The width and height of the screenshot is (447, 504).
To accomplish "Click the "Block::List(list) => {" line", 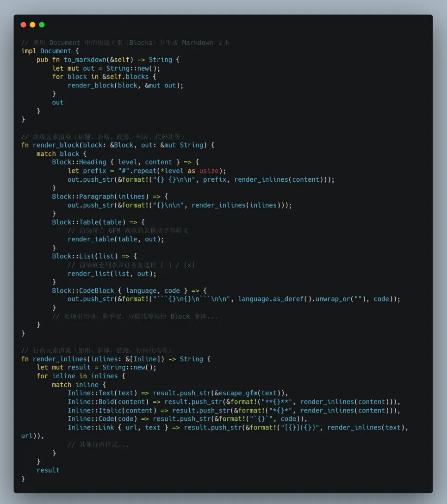I will (x=94, y=257).
